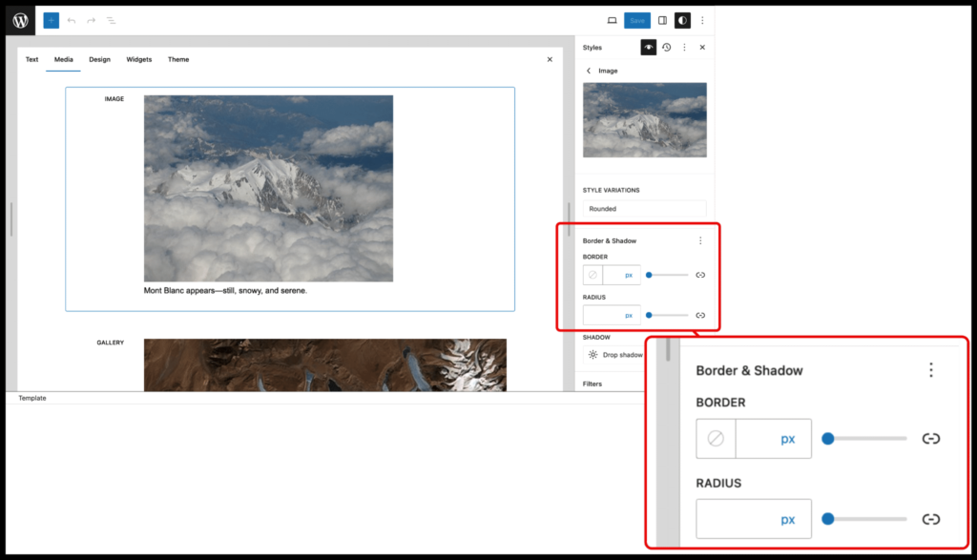This screenshot has width=977, height=560.
Task: Close the Style Book preview with X
Action: point(550,59)
